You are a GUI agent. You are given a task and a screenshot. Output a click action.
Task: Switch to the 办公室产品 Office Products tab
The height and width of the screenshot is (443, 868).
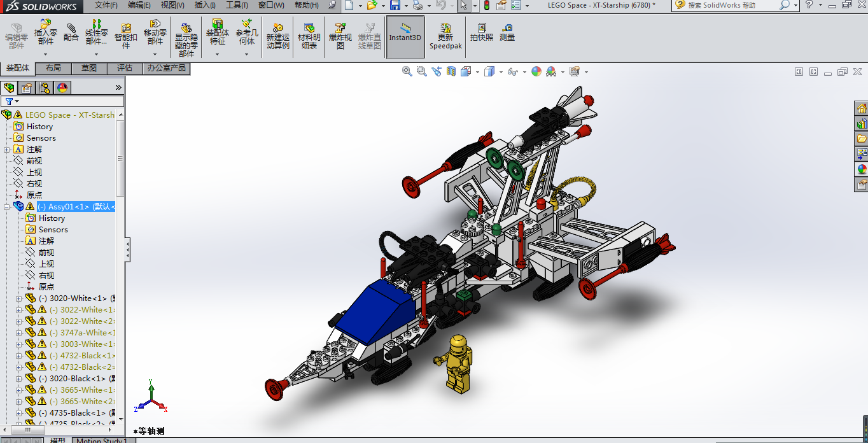pyautogui.click(x=166, y=68)
